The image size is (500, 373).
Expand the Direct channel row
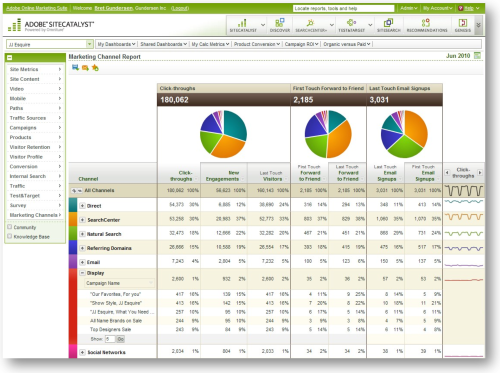click(x=82, y=206)
